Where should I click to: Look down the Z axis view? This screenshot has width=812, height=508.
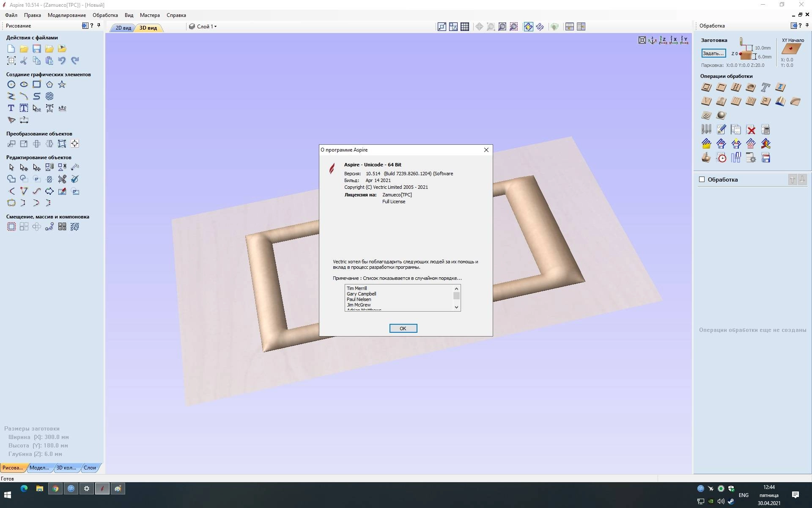click(663, 40)
